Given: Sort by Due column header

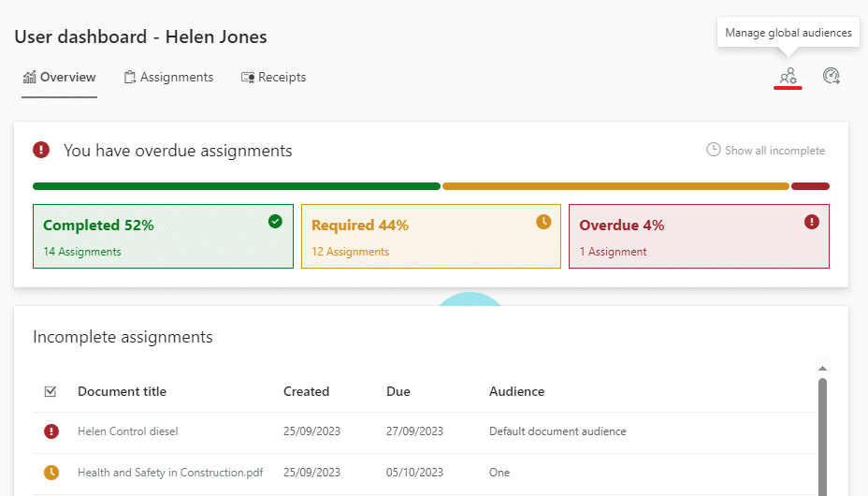Looking at the screenshot, I should (x=398, y=391).
